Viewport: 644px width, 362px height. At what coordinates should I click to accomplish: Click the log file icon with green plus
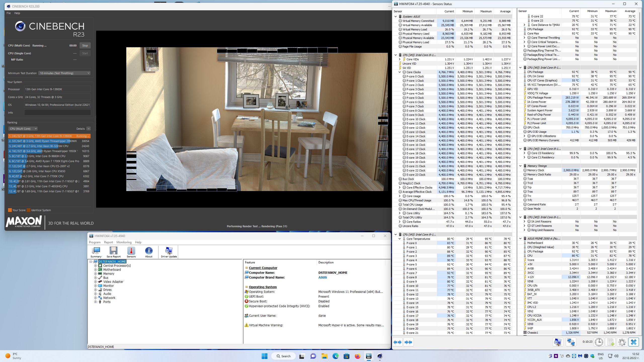click(x=611, y=342)
